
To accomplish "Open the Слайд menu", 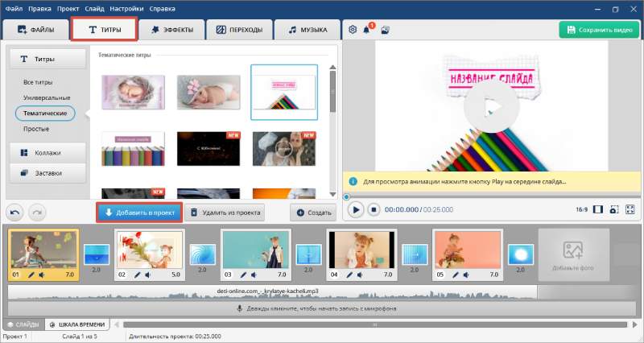I will [94, 9].
